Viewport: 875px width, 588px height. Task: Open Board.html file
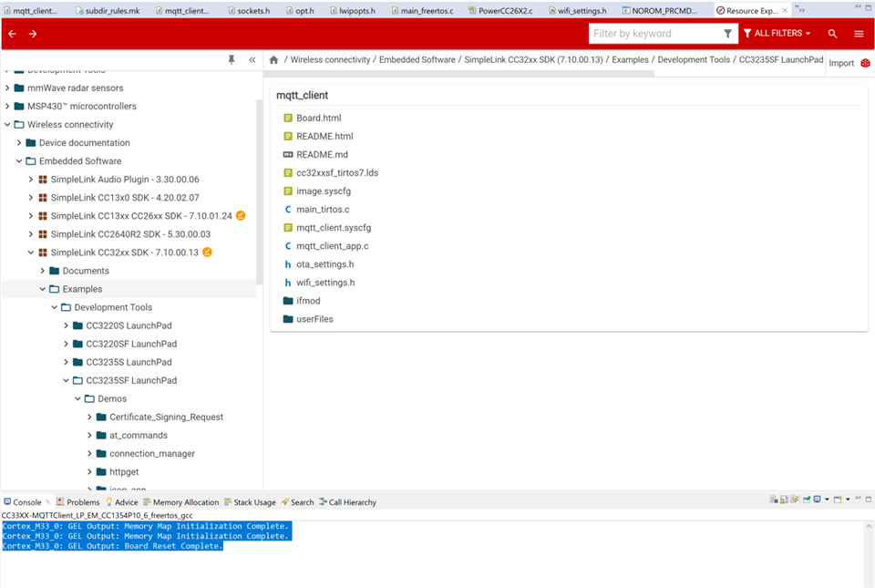pos(319,118)
